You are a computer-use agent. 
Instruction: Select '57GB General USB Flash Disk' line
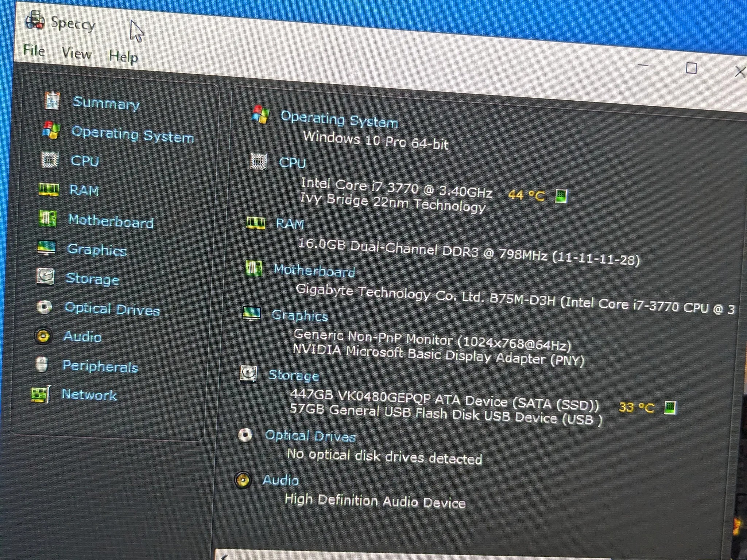click(x=446, y=415)
